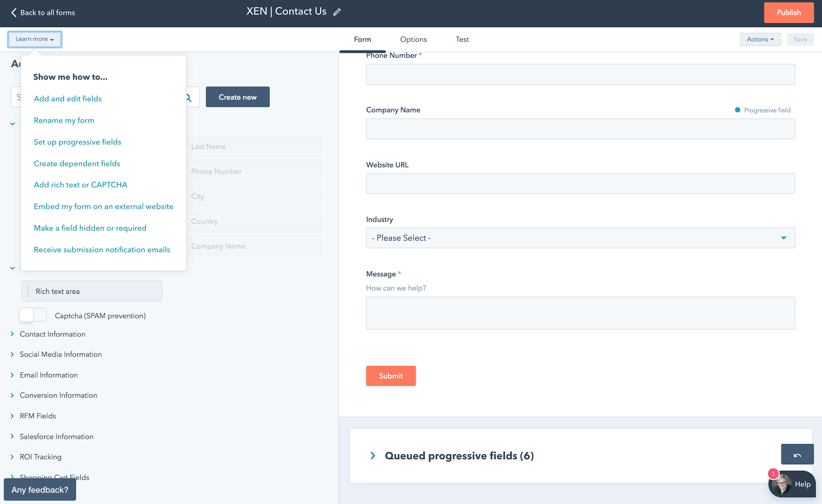This screenshot has height=504, width=822.
Task: Expand Conversion Information group
Action: point(12,395)
